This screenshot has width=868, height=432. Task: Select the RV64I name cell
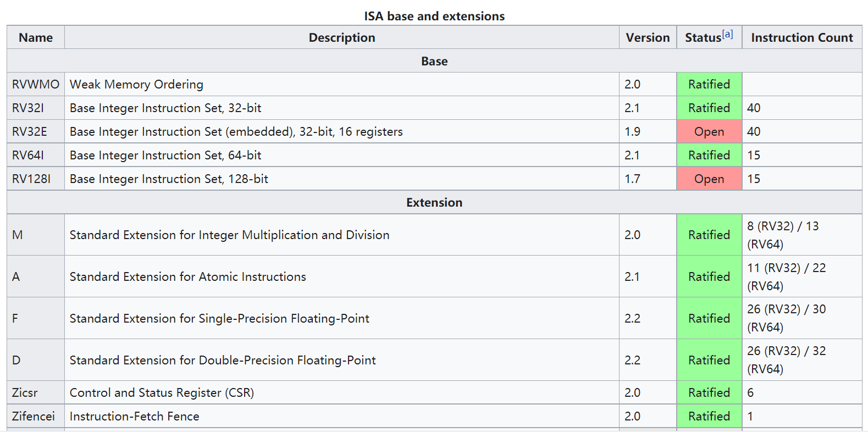tap(28, 156)
